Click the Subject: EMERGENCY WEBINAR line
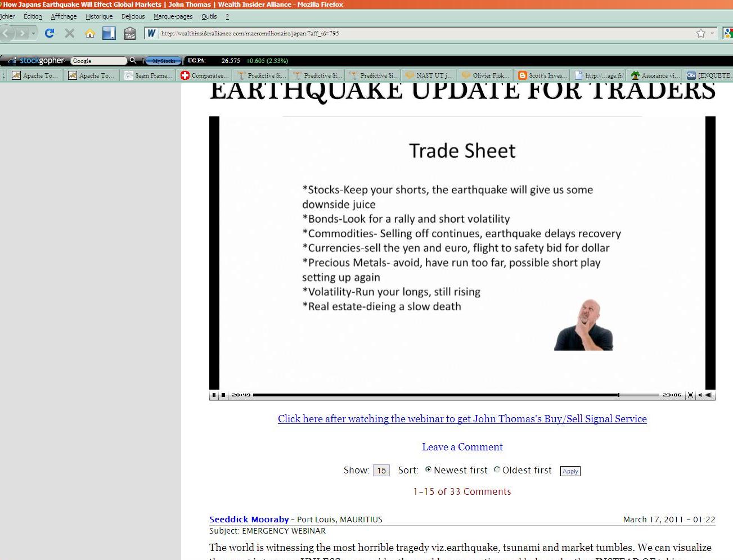This screenshot has height=560, width=733. (x=267, y=531)
